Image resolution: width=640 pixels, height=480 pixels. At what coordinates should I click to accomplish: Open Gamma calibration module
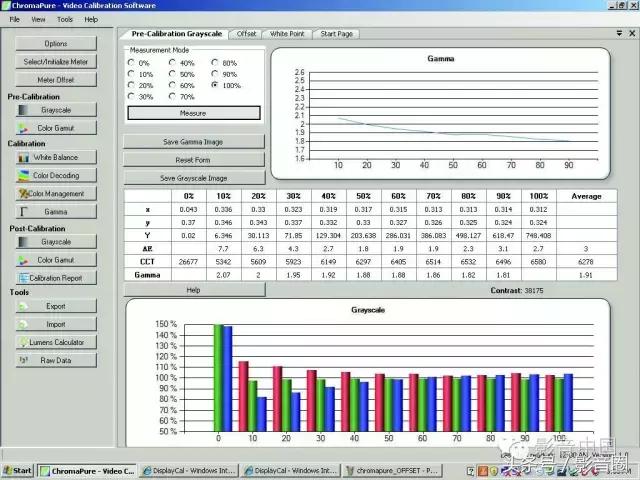tap(56, 211)
